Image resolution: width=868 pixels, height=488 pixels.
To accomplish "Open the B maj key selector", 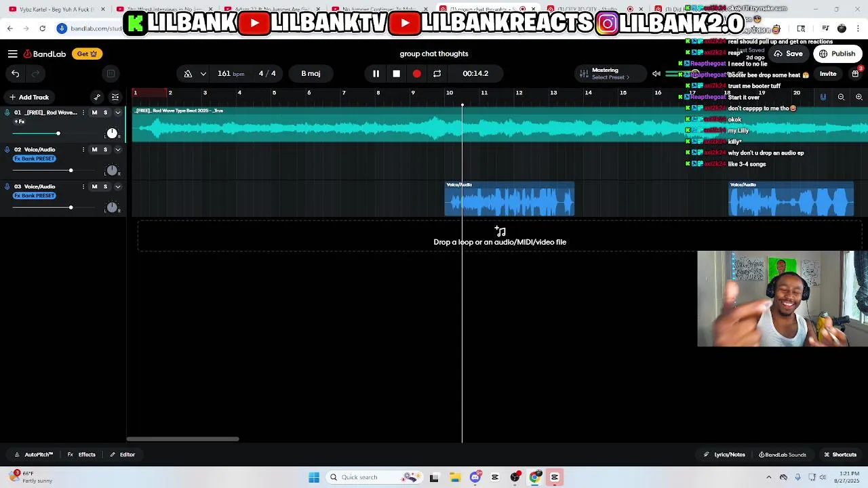I will (x=311, y=73).
